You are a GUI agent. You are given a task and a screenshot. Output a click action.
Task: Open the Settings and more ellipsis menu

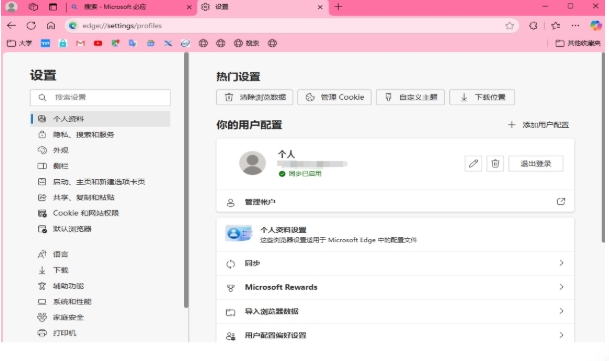[x=575, y=26]
